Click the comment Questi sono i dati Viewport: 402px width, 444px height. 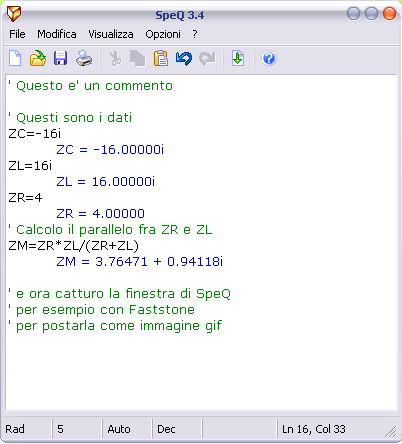(x=70, y=118)
